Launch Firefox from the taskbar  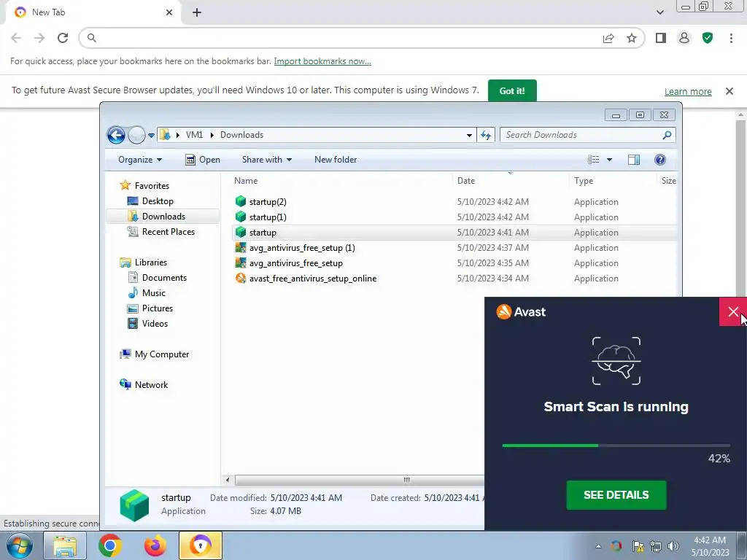[x=155, y=545]
